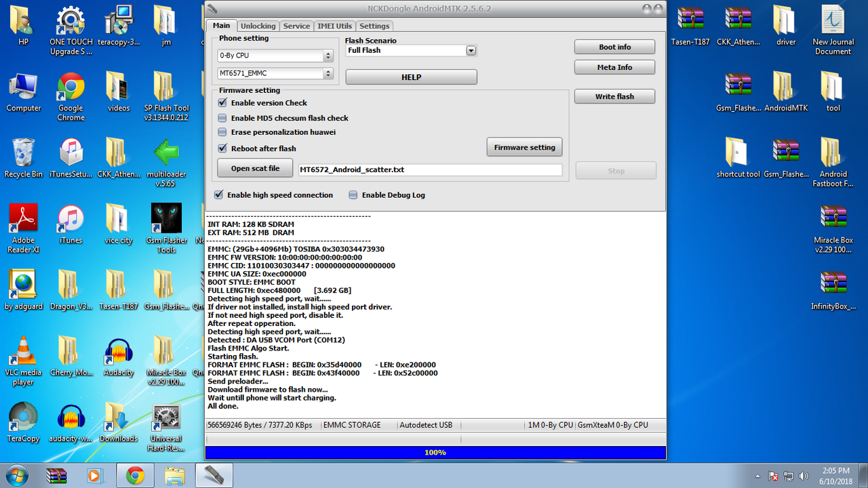Image resolution: width=868 pixels, height=488 pixels.
Task: Enable MD5 checksum flash check
Action: 222,118
